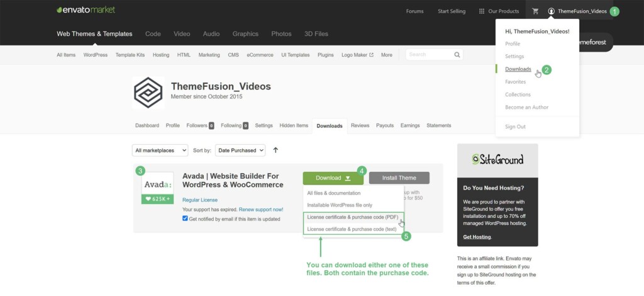Select the Downloads tab
Image resolution: width=644 pixels, height=296 pixels.
330,126
